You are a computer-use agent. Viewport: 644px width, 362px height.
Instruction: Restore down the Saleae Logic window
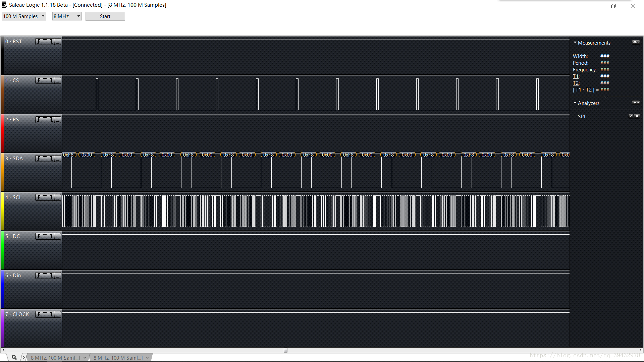pyautogui.click(x=613, y=6)
